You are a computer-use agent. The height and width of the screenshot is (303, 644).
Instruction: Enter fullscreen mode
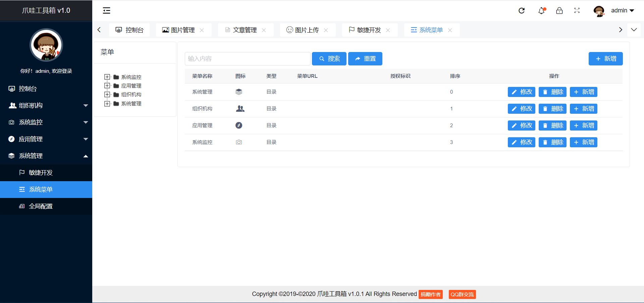pyautogui.click(x=577, y=11)
